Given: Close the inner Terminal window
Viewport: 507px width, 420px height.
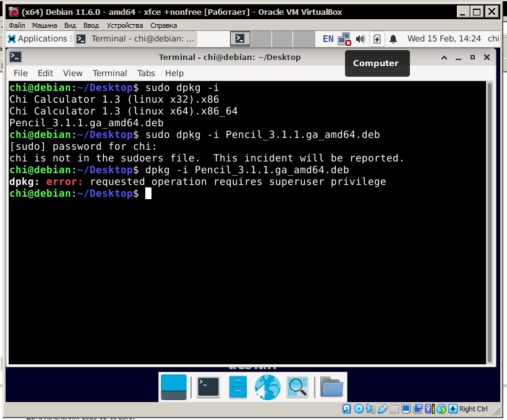Looking at the screenshot, I should tap(487, 58).
